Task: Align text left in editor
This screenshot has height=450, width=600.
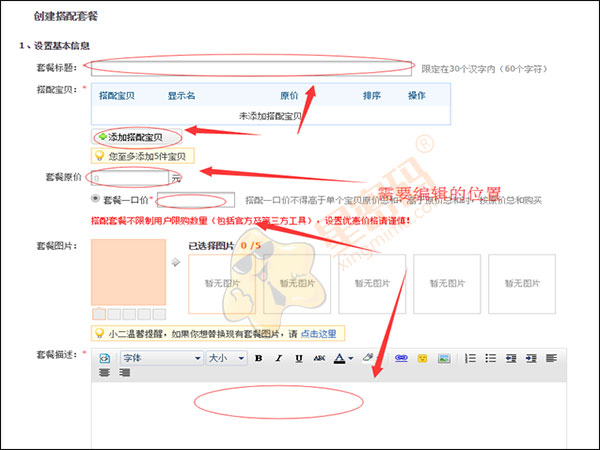Action: pyautogui.click(x=551, y=358)
